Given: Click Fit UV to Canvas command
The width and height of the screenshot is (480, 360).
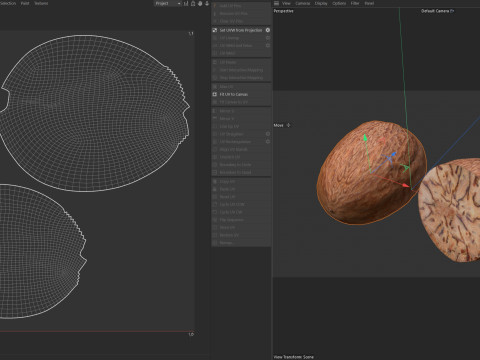Looking at the screenshot, I should click(234, 94).
